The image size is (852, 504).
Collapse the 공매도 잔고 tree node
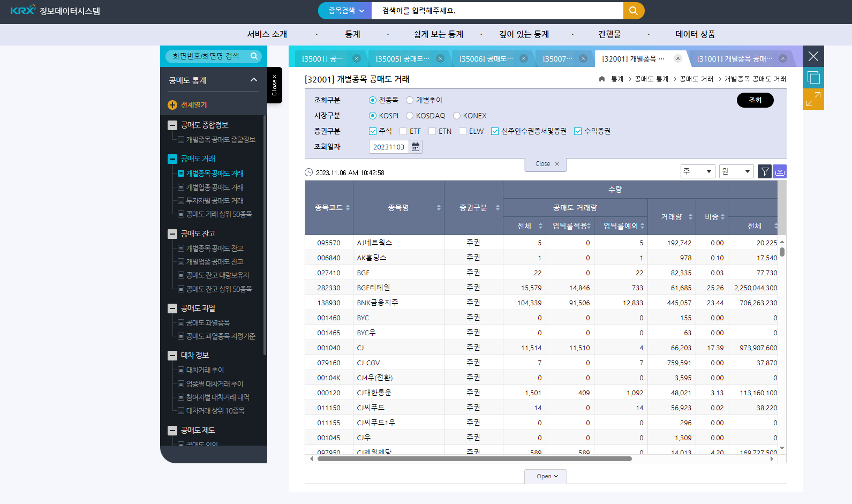[x=172, y=234]
